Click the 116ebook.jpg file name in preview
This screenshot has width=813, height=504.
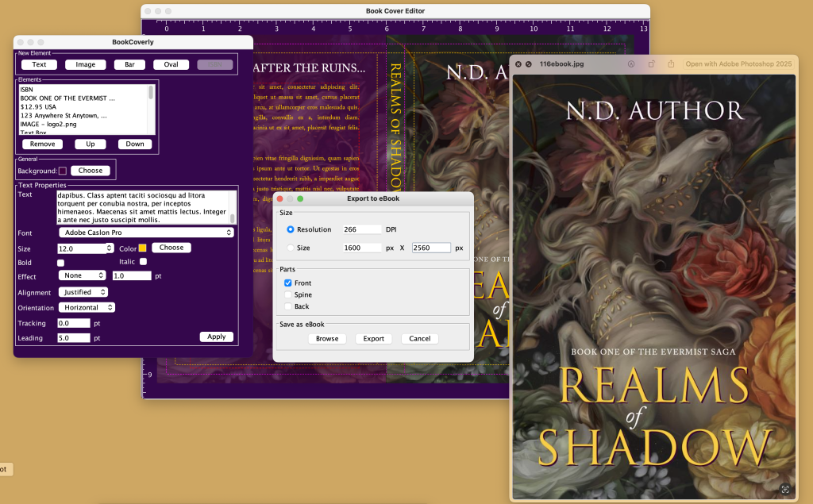coord(561,64)
